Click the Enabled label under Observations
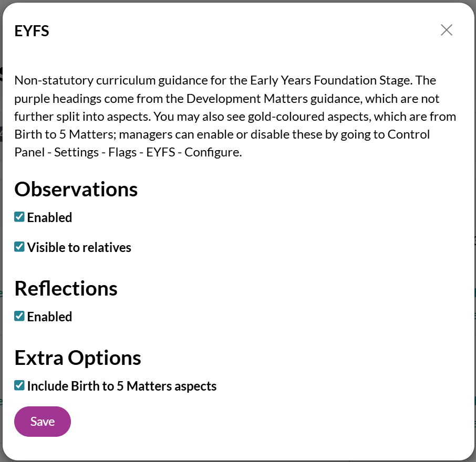 49,217
